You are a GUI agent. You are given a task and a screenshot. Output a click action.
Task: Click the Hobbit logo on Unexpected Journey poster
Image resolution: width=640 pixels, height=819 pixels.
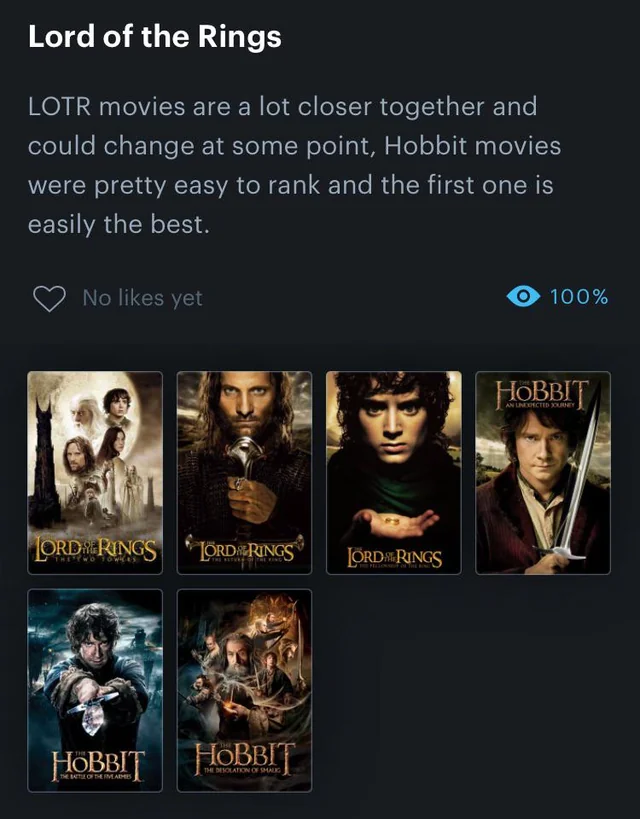(542, 393)
